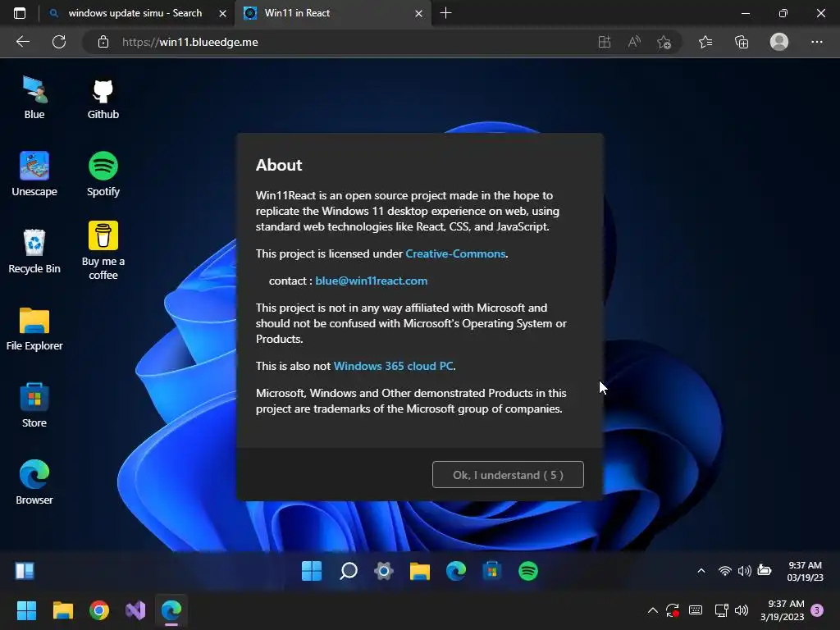Click the simulated volume tray icon
Screen dimensions: 840x630
(x=744, y=571)
